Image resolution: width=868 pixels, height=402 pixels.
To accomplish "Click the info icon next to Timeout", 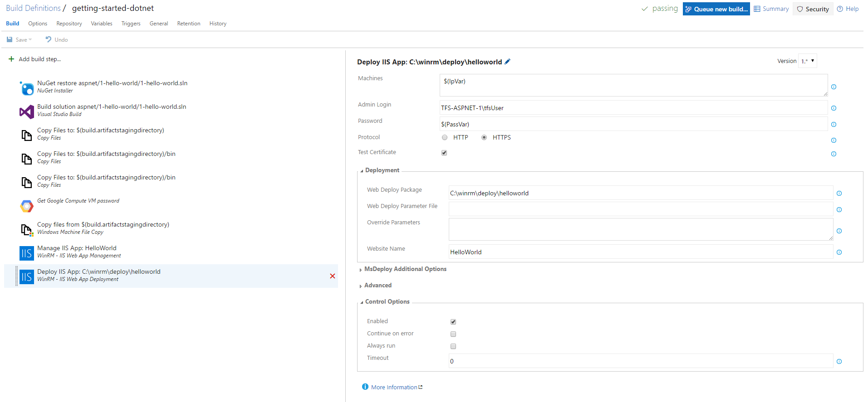I will pos(839,362).
